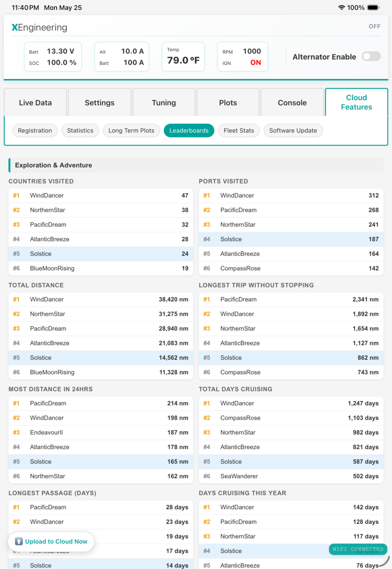Open Software Update section
Viewport: 392px width, 569px height.
(x=293, y=130)
